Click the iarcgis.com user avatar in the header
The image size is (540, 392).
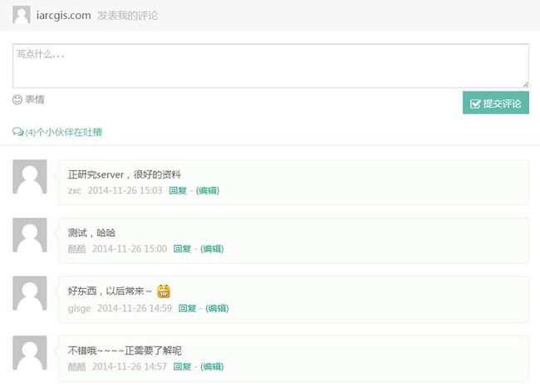coord(22,15)
